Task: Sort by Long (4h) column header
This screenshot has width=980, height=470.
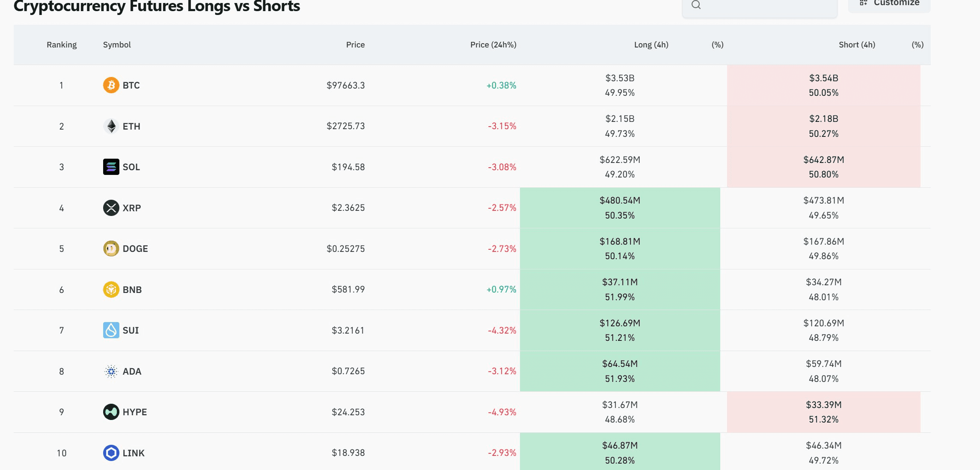Action: [x=651, y=44]
